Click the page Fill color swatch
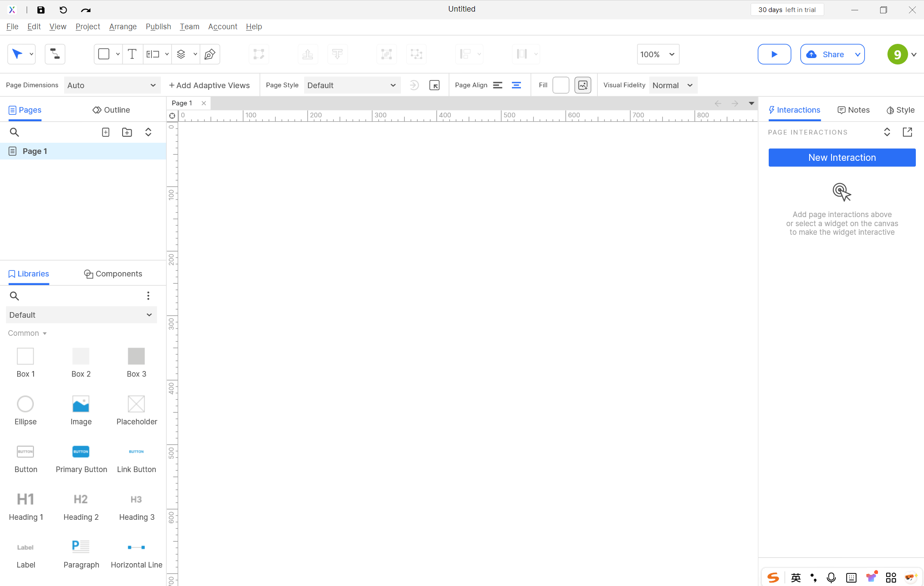 pos(560,85)
